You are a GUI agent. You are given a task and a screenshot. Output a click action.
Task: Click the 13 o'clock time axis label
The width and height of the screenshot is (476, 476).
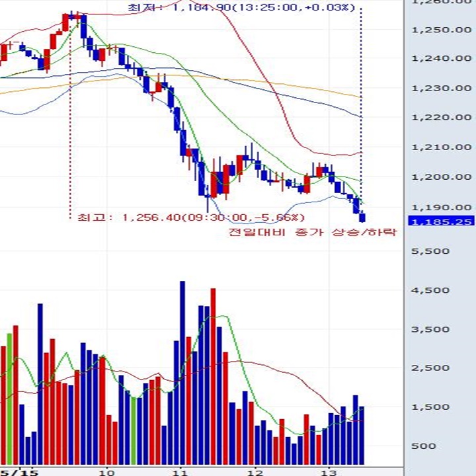tap(329, 472)
